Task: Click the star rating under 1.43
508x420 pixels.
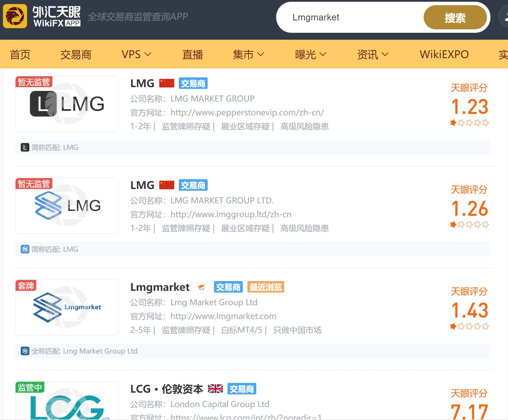Action: pos(469,327)
